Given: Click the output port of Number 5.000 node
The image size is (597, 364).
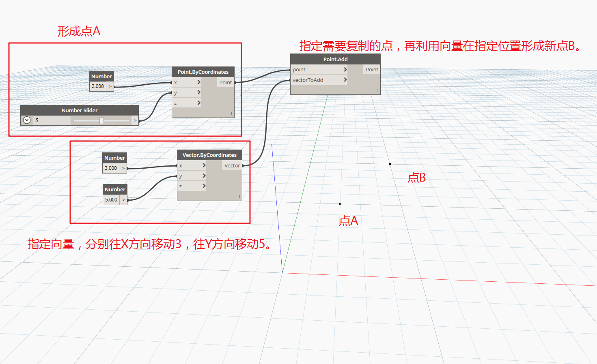Looking at the screenshot, I should (123, 200).
